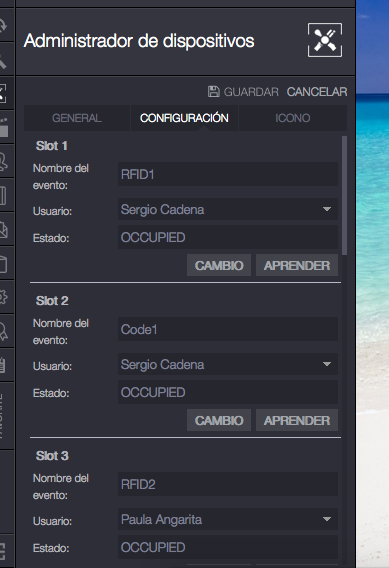This screenshot has height=568, width=389.
Task: Click the award ribbon icon in sidebar
Action: pos(3,331)
